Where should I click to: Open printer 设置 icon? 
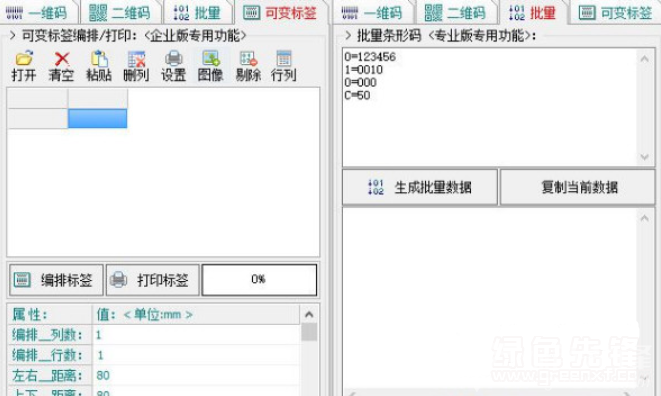[x=173, y=66]
